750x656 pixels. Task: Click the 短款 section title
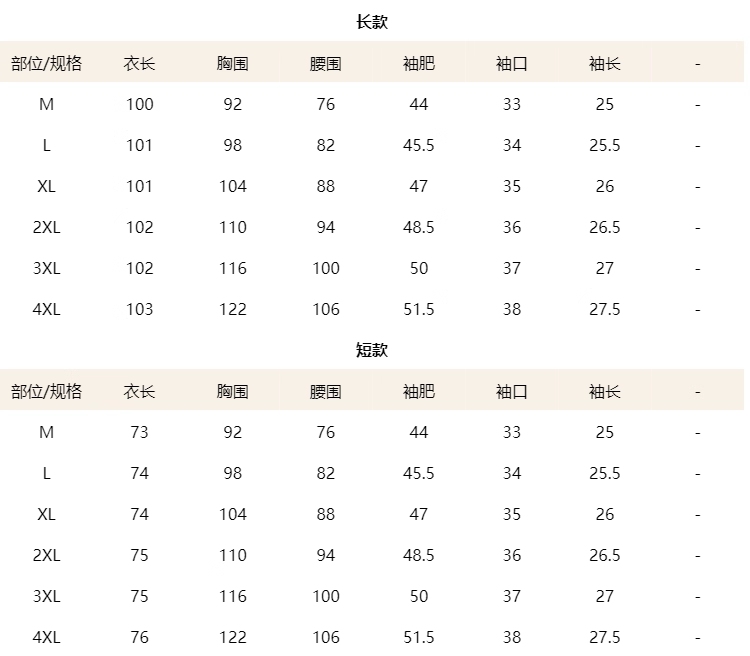click(x=372, y=350)
